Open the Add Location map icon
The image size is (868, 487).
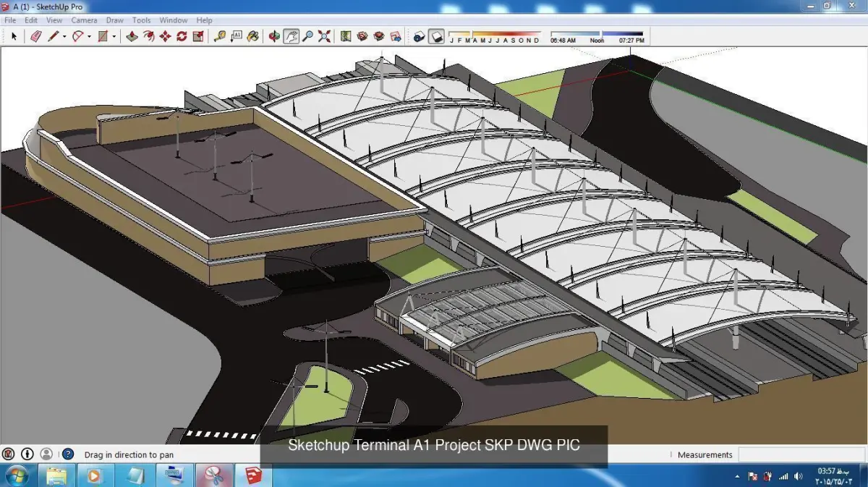point(346,36)
